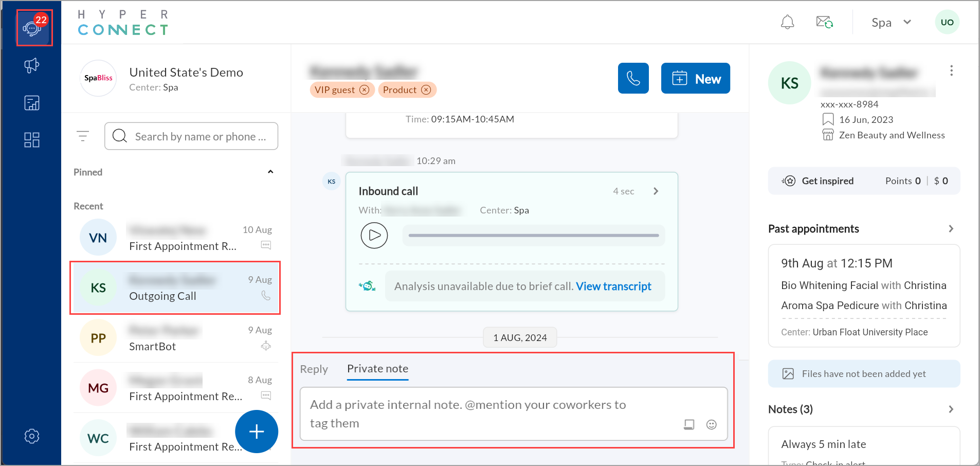The image size is (980, 466).
Task: Open the dashboard grid icon
Action: 32,140
